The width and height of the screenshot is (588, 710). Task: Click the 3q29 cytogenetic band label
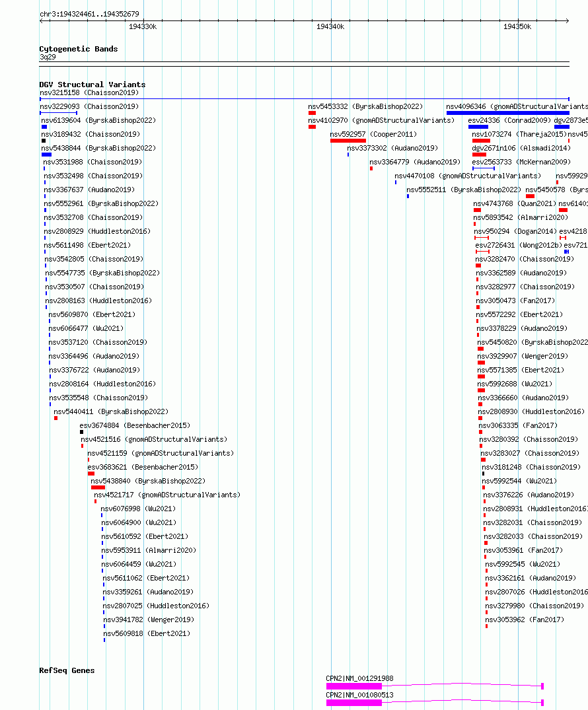48,57
